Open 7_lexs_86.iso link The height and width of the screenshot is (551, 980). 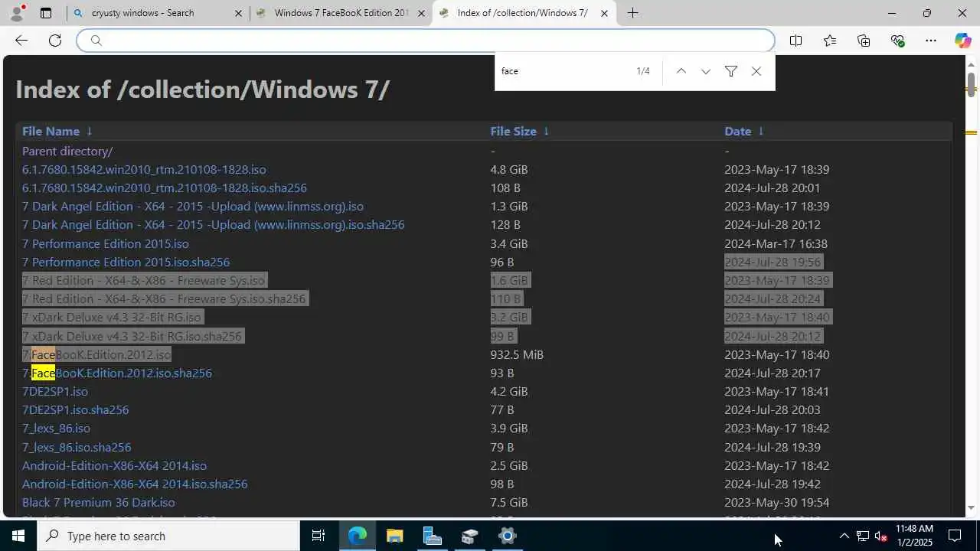[56, 429]
